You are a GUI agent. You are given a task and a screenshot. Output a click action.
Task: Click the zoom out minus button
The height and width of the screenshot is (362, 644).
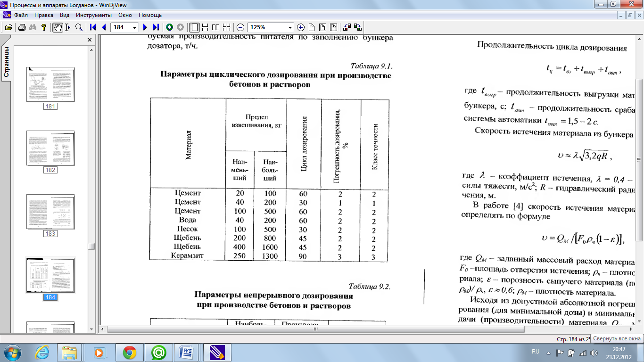tap(240, 27)
